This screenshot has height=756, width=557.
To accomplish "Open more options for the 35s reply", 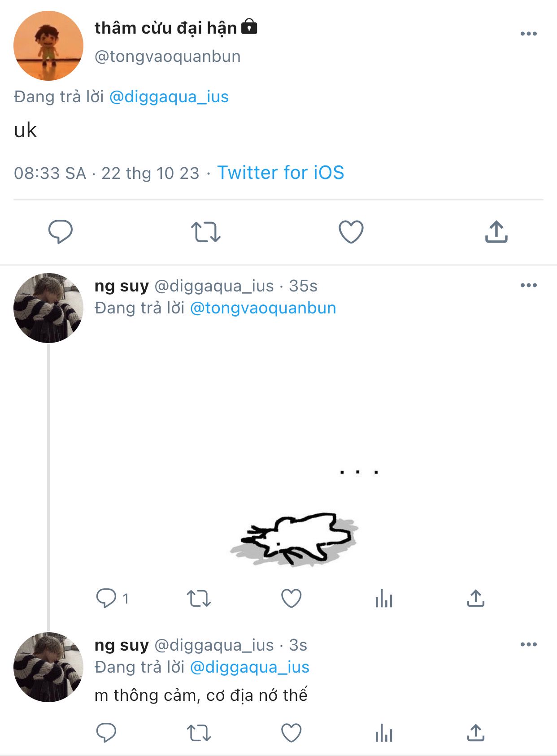I will pyautogui.click(x=528, y=285).
